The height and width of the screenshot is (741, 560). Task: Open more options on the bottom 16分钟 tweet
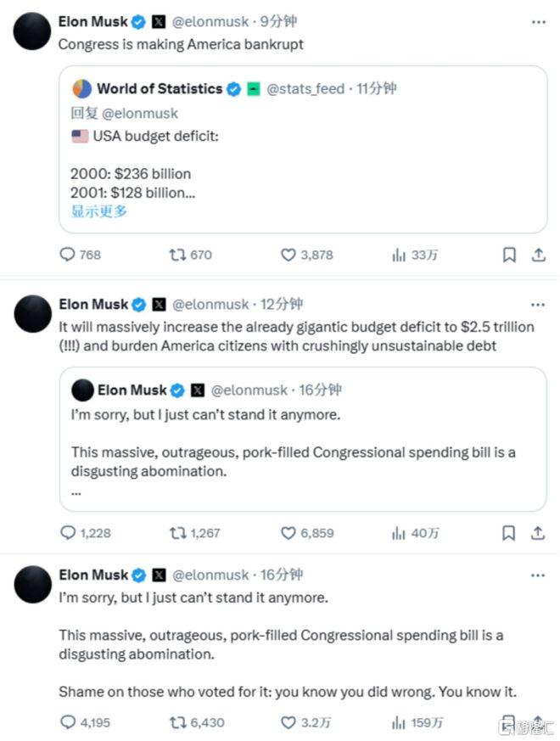click(537, 575)
